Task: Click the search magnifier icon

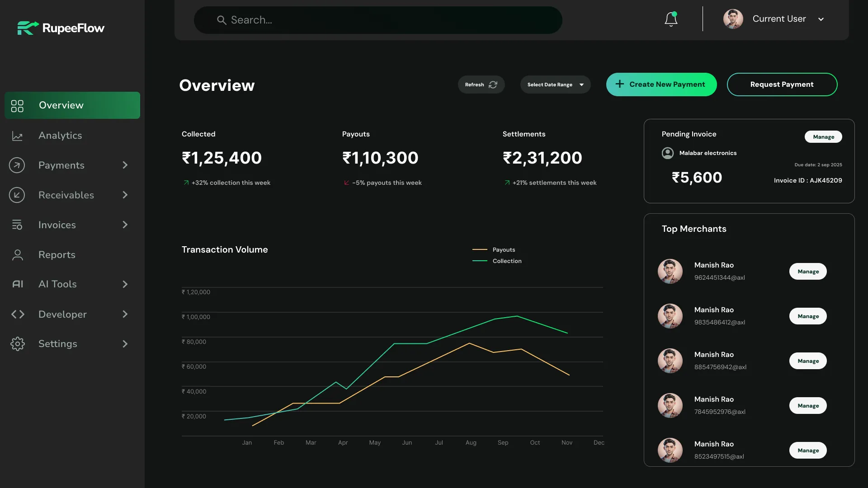Action: [222, 20]
